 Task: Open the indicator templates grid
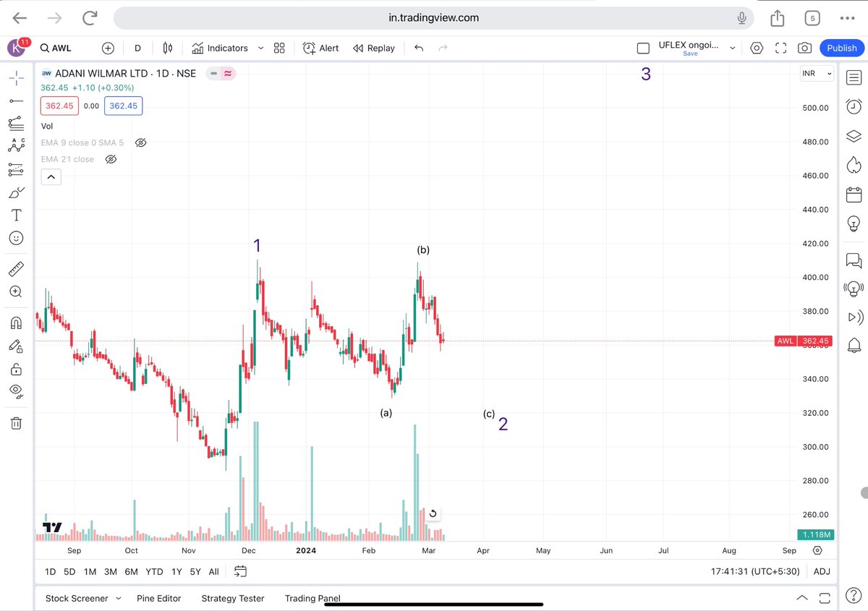(x=279, y=48)
